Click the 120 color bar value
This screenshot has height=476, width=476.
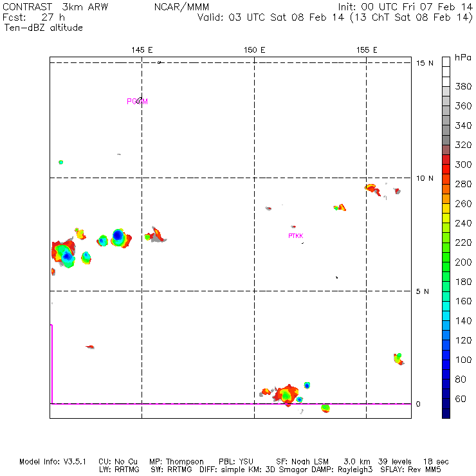coord(463,340)
